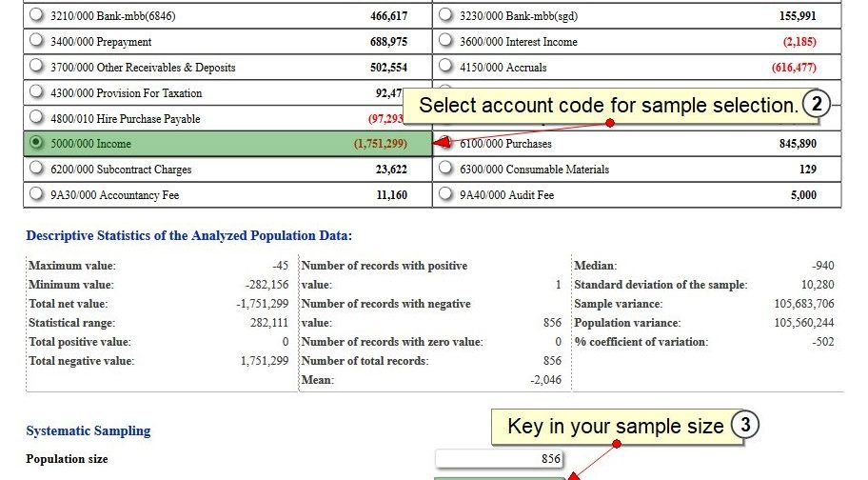Pick the 4800/010 Hire Purchase Payable account
868x480 pixels.
(36, 116)
